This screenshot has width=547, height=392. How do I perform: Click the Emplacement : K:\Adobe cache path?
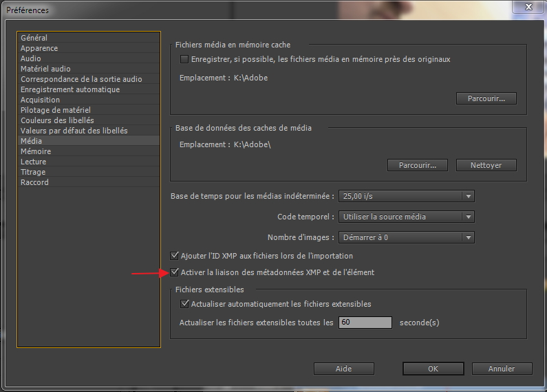click(x=224, y=78)
